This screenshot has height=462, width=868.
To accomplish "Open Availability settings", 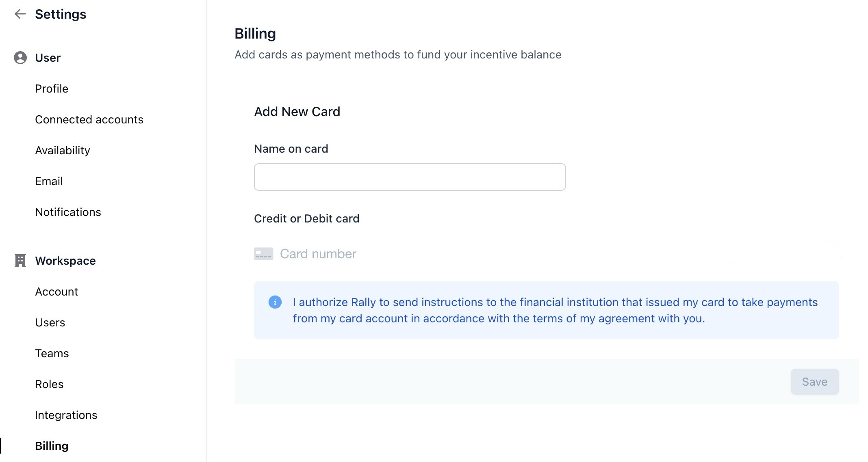I will tap(63, 150).
